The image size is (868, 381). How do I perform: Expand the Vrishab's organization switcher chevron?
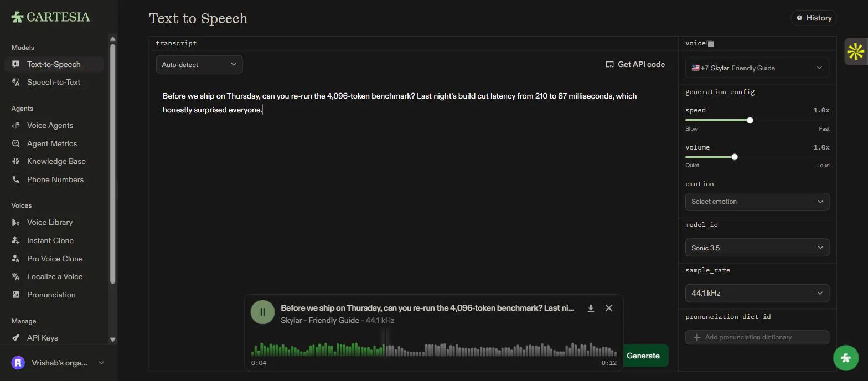[101, 363]
